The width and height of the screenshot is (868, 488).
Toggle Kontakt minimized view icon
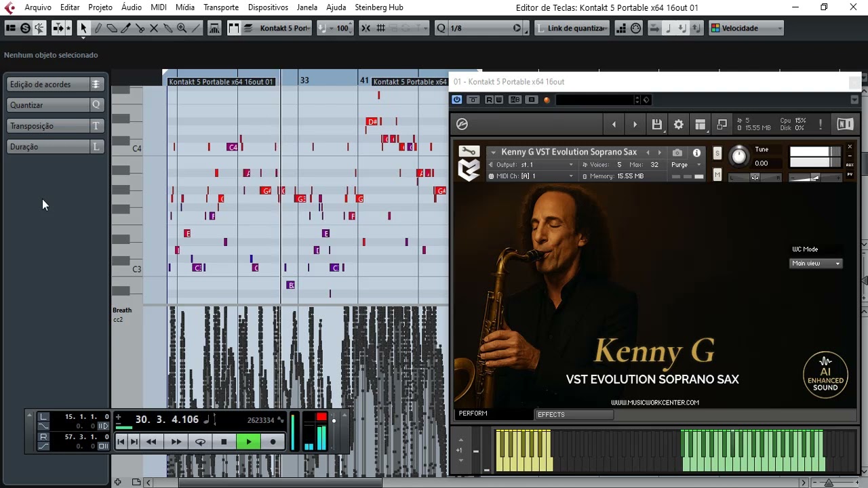[x=722, y=124]
